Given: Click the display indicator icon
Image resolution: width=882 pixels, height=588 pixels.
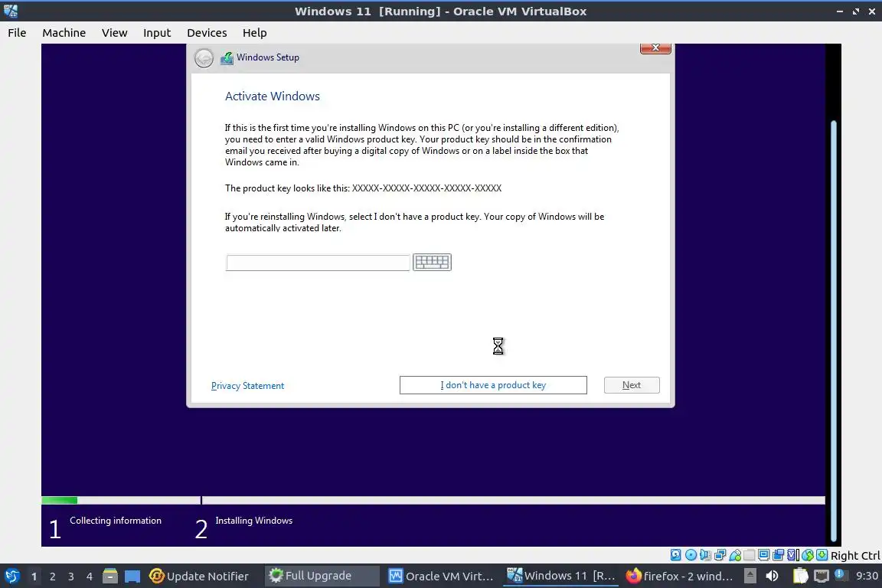Looking at the screenshot, I should coord(764,555).
